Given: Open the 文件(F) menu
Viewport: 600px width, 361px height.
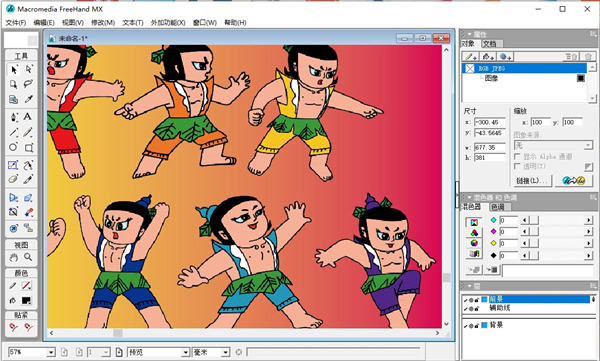Looking at the screenshot, I should click(x=16, y=23).
